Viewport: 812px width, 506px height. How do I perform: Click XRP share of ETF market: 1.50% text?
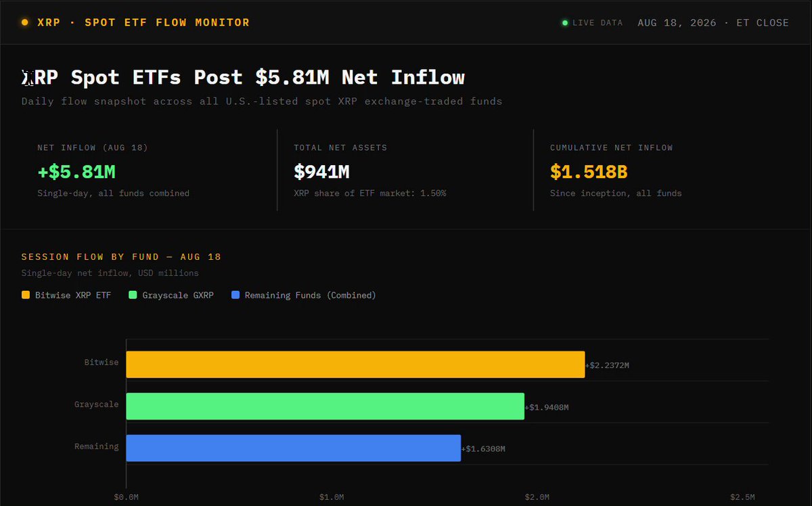pyautogui.click(x=370, y=193)
